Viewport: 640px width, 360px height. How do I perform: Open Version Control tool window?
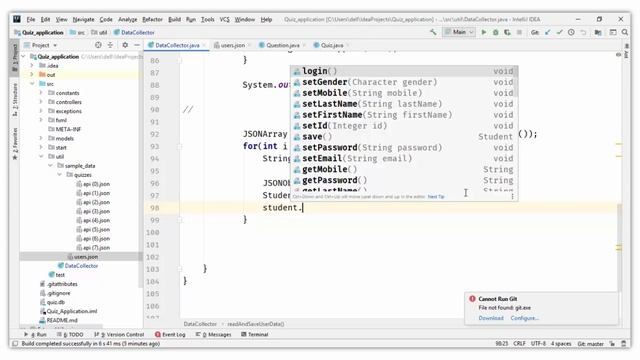coord(119,334)
